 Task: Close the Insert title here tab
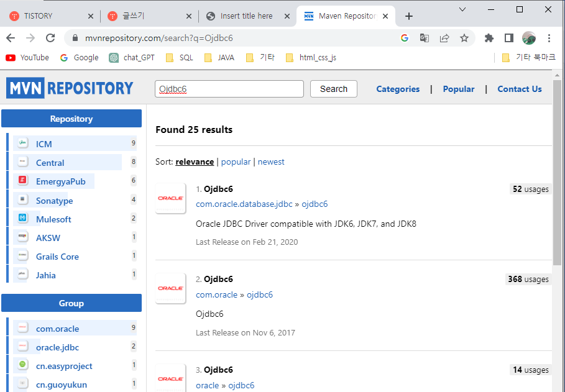[x=287, y=16]
